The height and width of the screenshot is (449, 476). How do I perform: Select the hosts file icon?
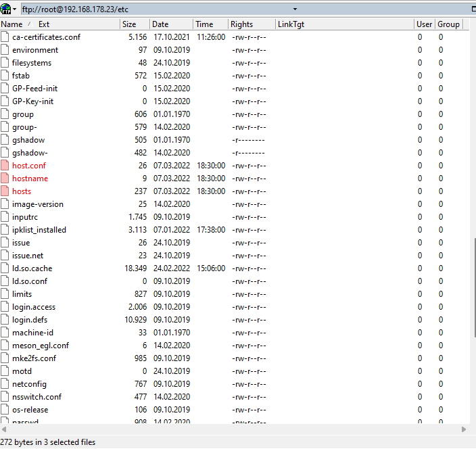(5, 191)
